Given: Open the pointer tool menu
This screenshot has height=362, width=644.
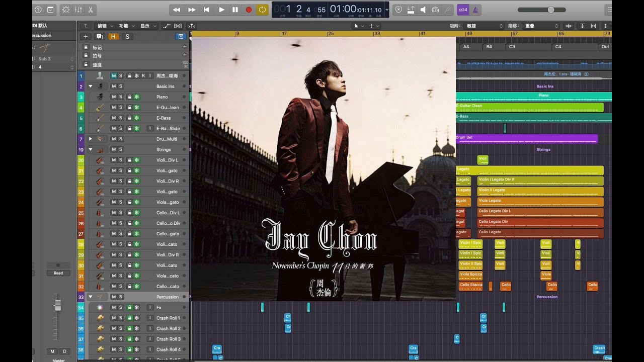Looking at the screenshot, I should click(x=358, y=26).
